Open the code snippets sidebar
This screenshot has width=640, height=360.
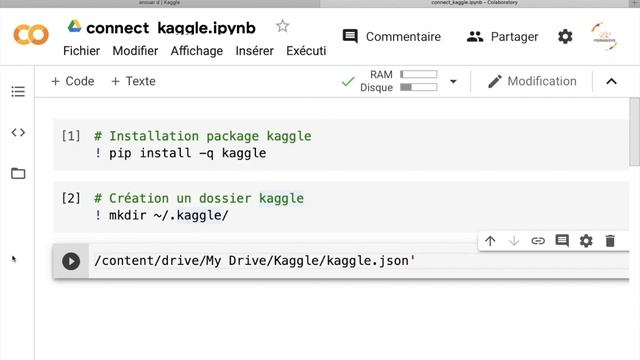(18, 132)
